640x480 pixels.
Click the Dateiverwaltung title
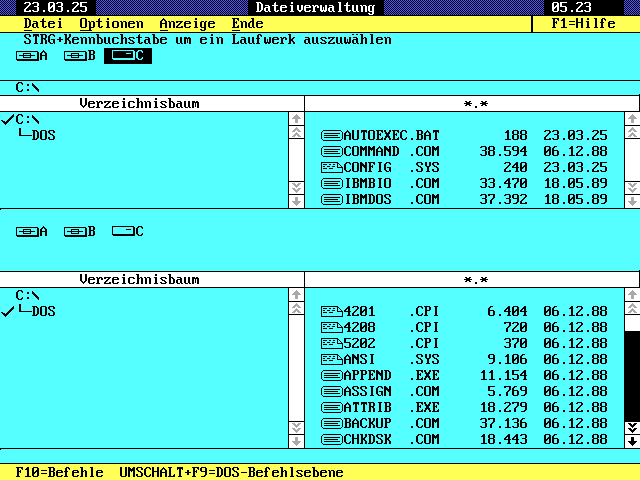(316, 7)
